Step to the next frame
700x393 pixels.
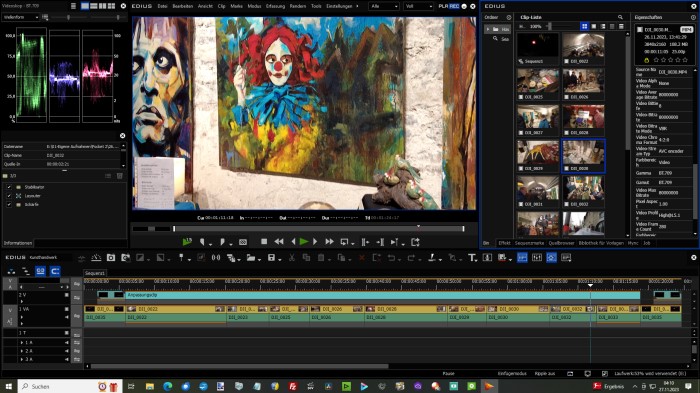click(315, 242)
